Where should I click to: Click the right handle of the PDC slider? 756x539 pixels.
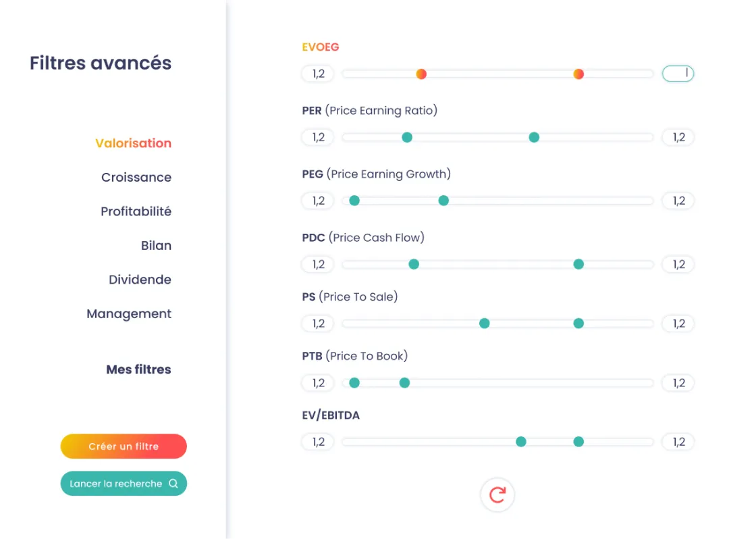tap(578, 264)
